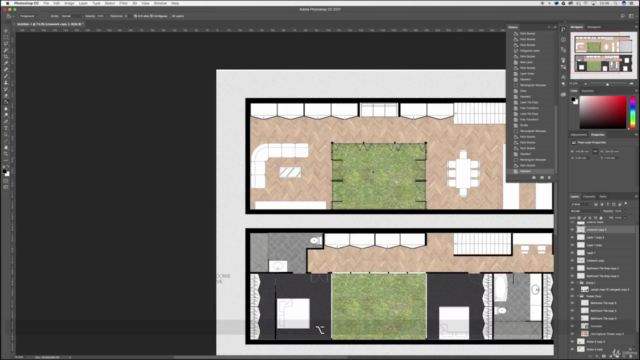Select the Clone Stamp tool

pyautogui.click(x=6, y=83)
